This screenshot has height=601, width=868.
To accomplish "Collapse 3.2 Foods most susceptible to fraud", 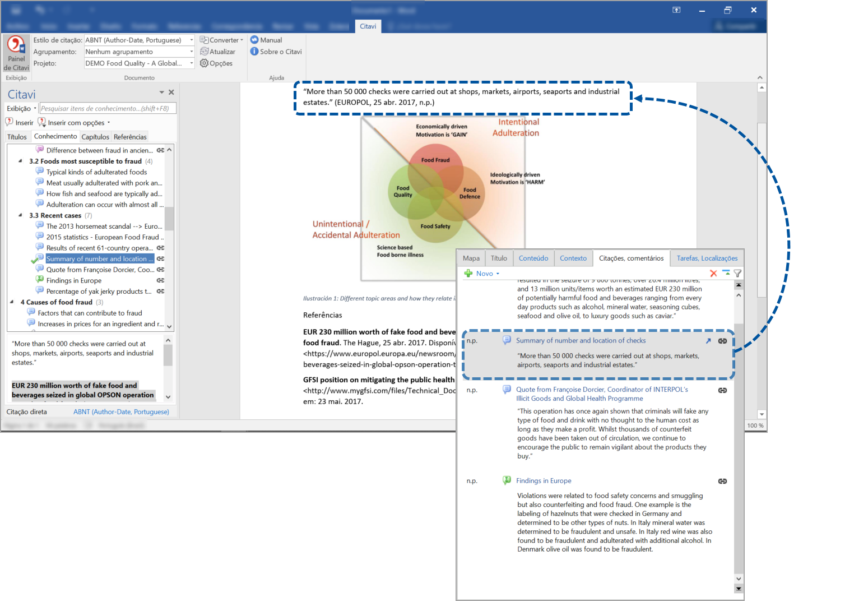I will pos(21,161).
